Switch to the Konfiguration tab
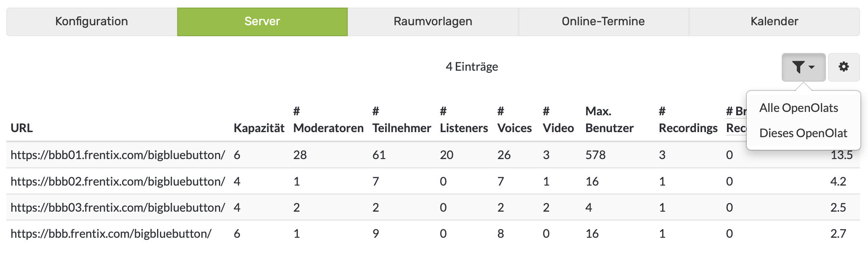 point(92,21)
